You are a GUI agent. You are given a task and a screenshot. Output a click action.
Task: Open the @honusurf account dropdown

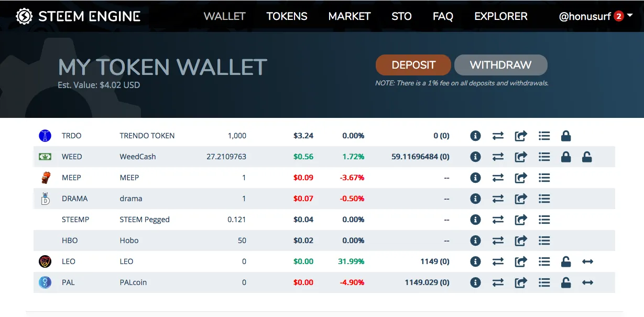tap(596, 16)
